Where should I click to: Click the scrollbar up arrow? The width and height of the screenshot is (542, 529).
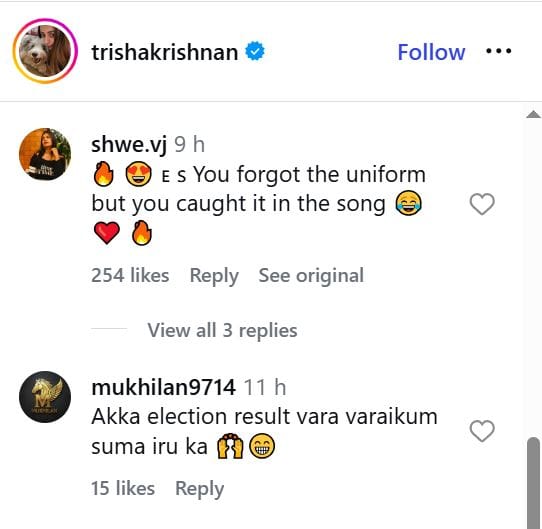tap(533, 114)
